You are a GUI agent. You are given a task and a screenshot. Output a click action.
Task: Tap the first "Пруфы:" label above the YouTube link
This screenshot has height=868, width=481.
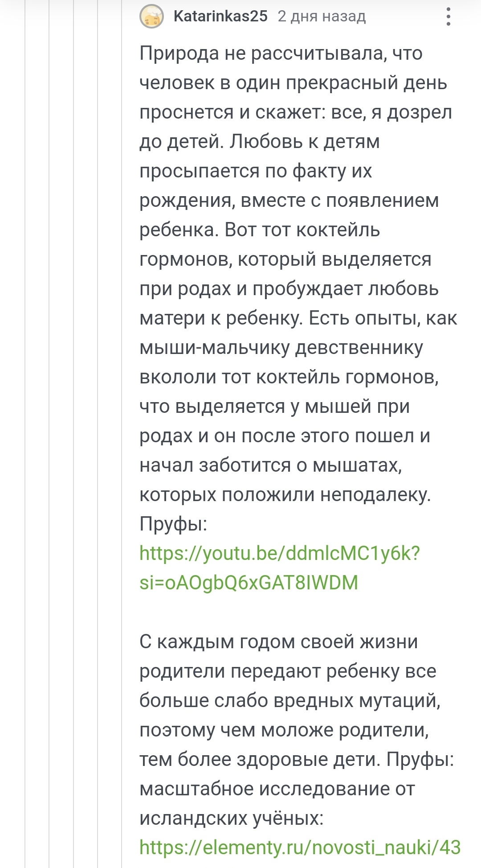point(173,524)
